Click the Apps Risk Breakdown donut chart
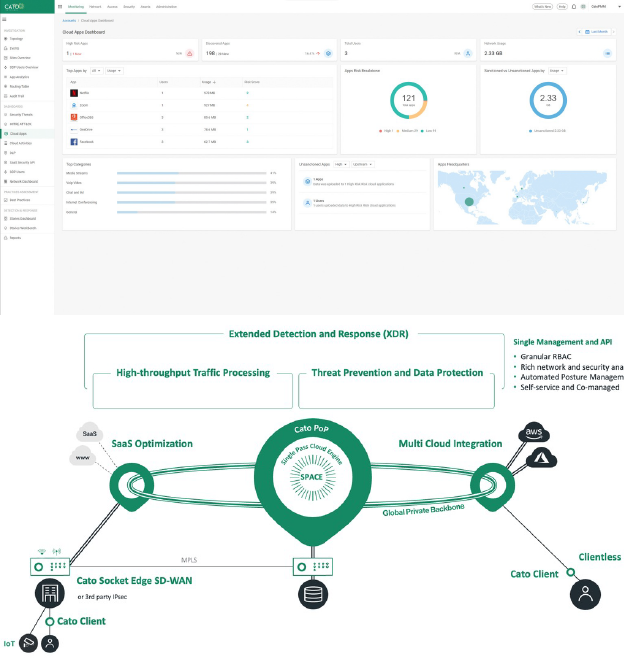 408,100
